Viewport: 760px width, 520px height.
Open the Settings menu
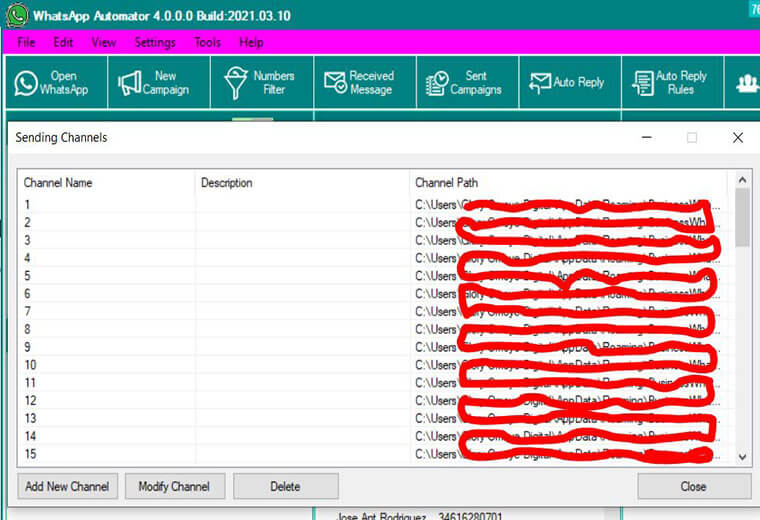pos(155,43)
